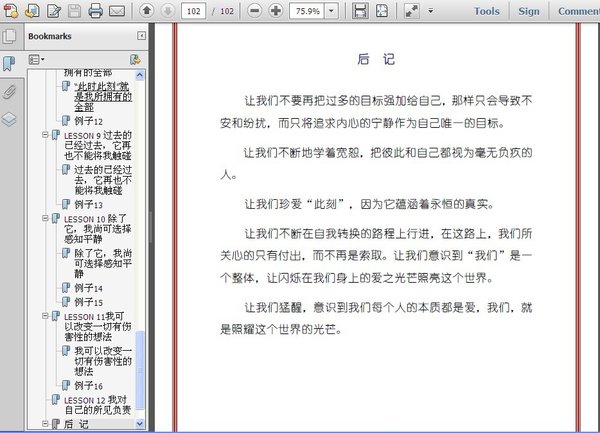Image resolution: width=600 pixels, height=433 pixels.
Task: Click the Save file toolbar icon
Action: [x=74, y=11]
